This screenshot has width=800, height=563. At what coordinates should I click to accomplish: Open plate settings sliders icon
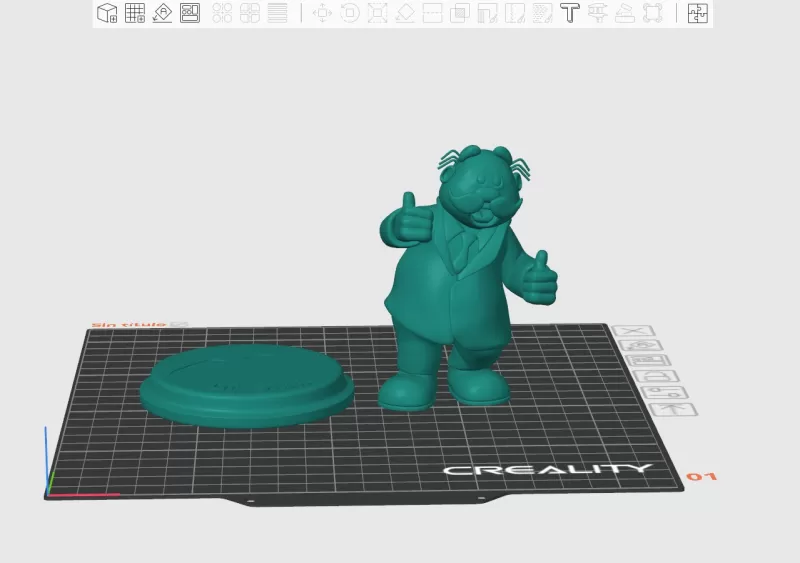[x=666, y=393]
